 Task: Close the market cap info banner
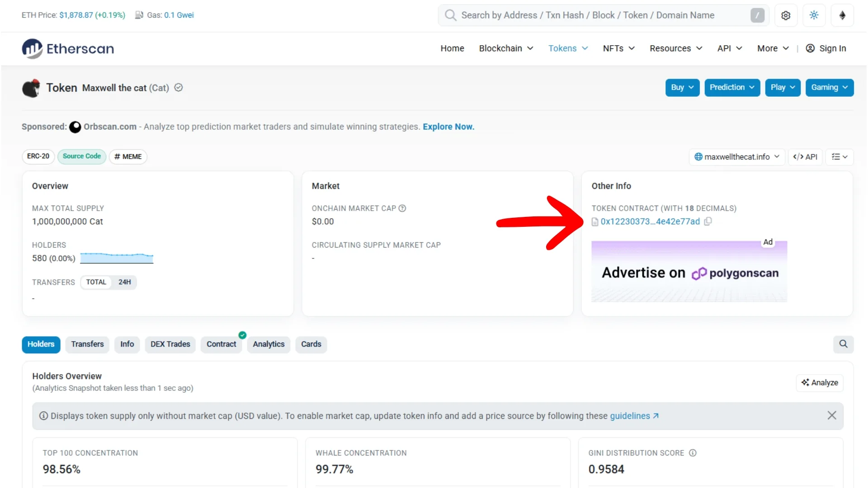coord(832,415)
